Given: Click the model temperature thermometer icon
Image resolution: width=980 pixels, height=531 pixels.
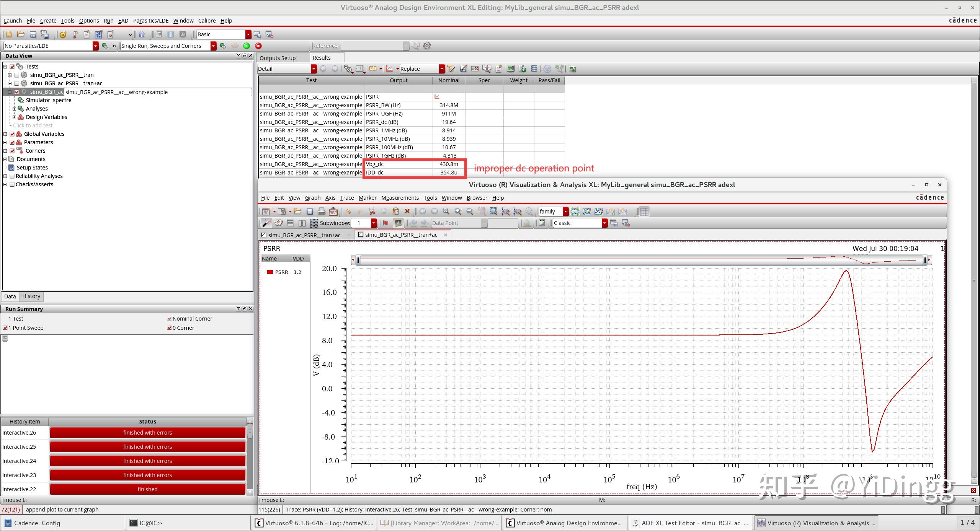Looking at the screenshot, I should (75, 34).
